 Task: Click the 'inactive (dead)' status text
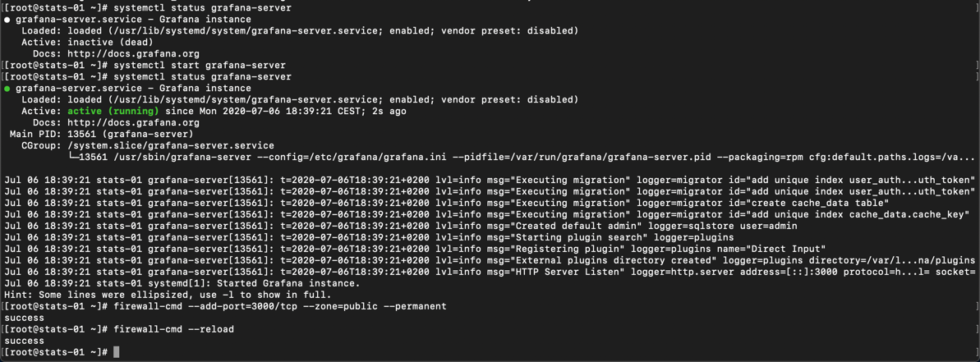click(110, 43)
